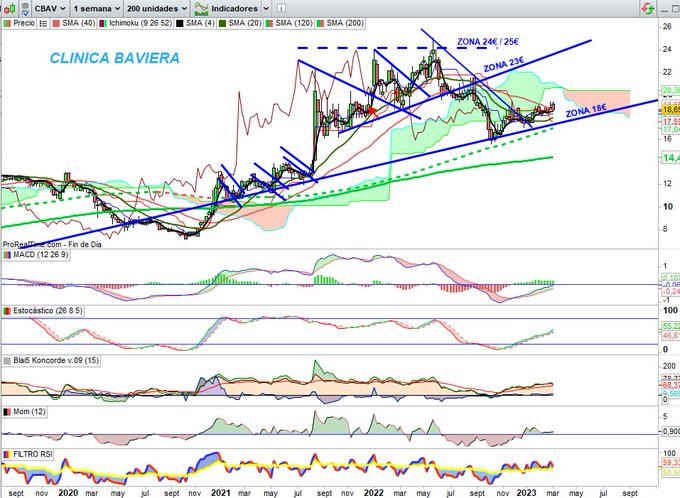Click the MACD label color icon

7,255
